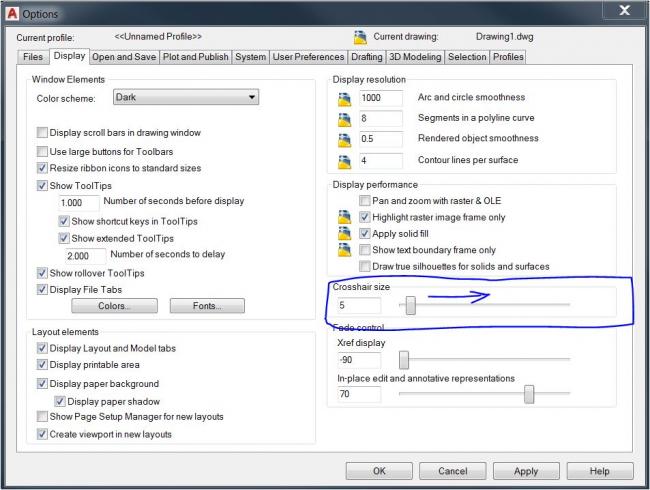This screenshot has width=650, height=490.
Task: Click the Colors... button
Action: coord(113,306)
